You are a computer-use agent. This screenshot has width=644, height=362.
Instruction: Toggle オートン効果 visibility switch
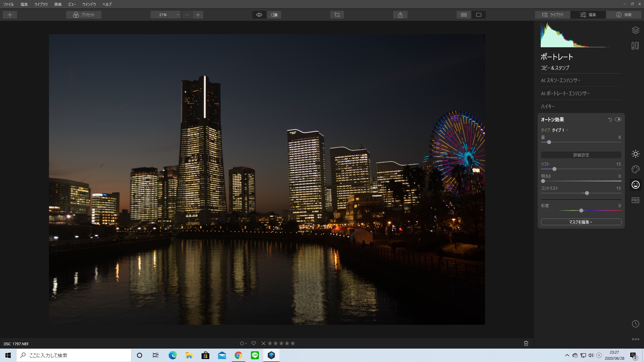click(618, 119)
